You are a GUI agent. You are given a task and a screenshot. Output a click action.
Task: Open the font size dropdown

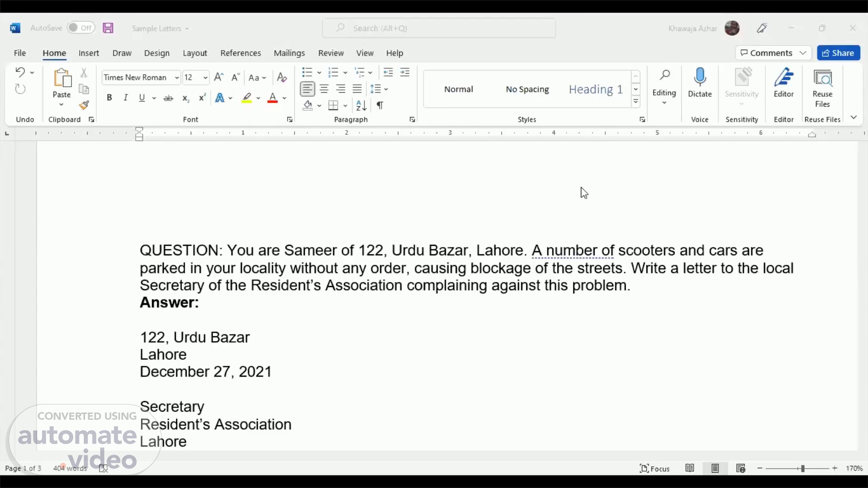[x=205, y=78]
